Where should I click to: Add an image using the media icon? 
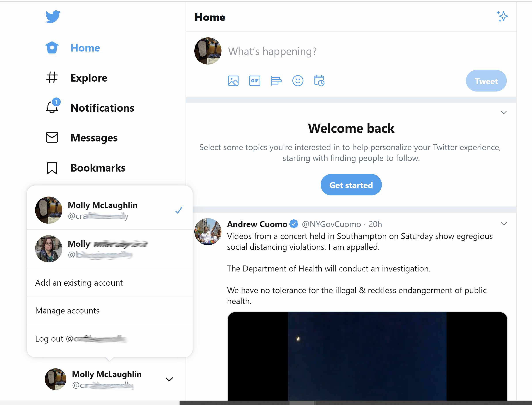[x=233, y=81]
